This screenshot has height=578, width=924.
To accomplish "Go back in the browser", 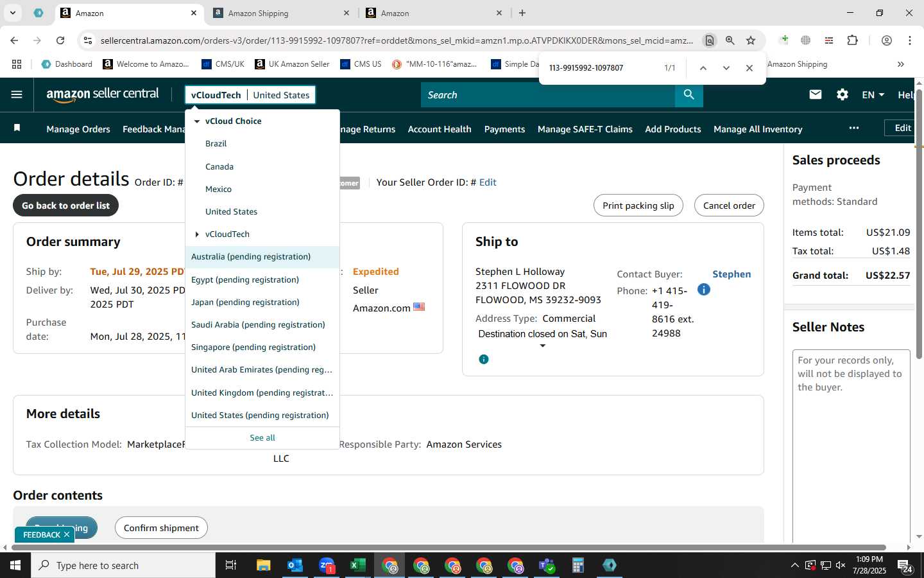I will click(14, 40).
